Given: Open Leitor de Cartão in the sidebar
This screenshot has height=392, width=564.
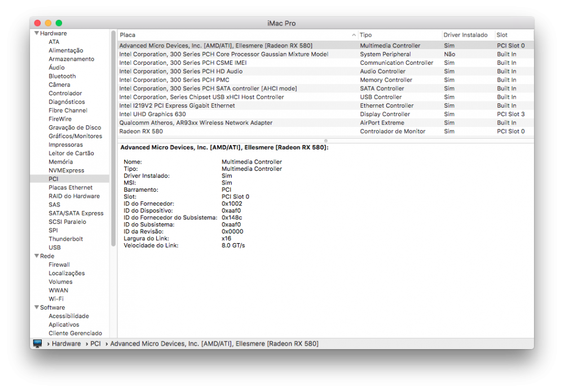Looking at the screenshot, I should click(71, 153).
